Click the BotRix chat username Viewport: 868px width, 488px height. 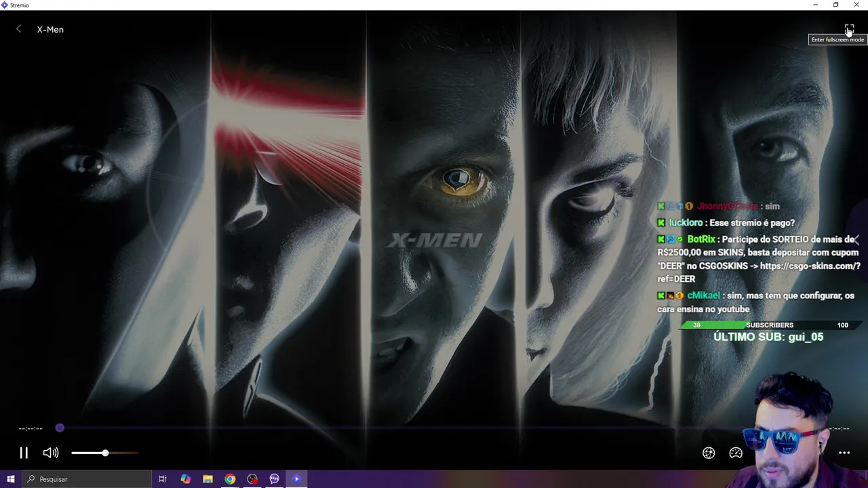coord(701,239)
